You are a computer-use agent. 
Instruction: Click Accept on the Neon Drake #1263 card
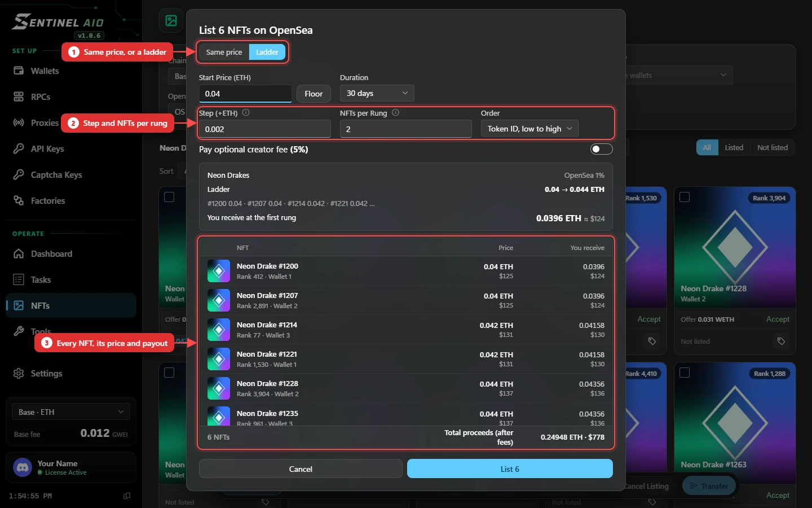point(778,495)
